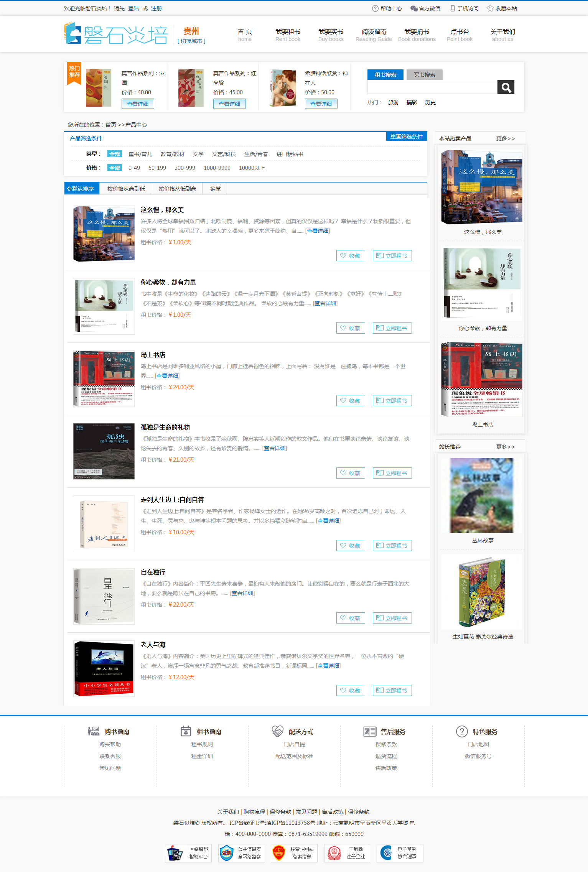Open the 切换城市 city switcher
This screenshot has height=872, width=588.
[x=191, y=41]
